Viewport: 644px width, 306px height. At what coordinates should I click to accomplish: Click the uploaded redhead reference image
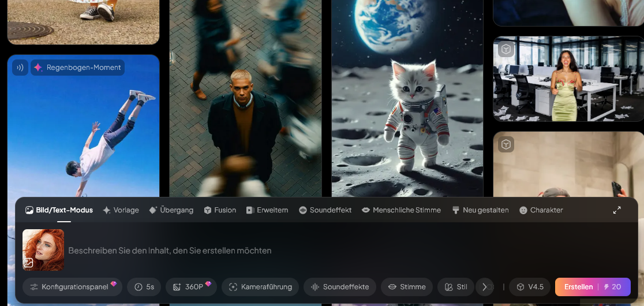click(x=43, y=250)
